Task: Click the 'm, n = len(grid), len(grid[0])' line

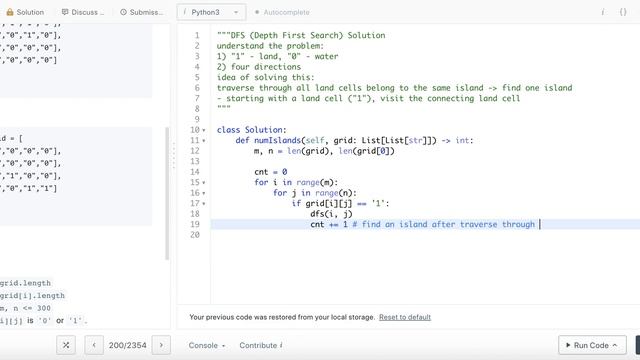Action: (324, 151)
